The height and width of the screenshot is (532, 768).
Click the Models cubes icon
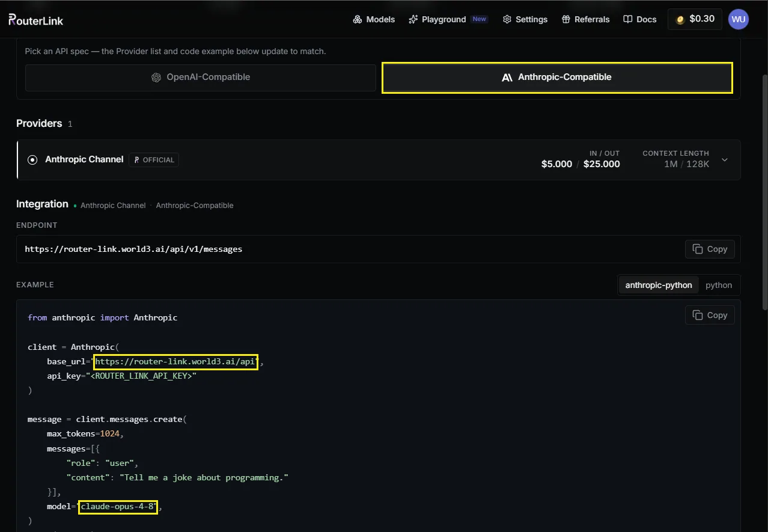pyautogui.click(x=358, y=19)
